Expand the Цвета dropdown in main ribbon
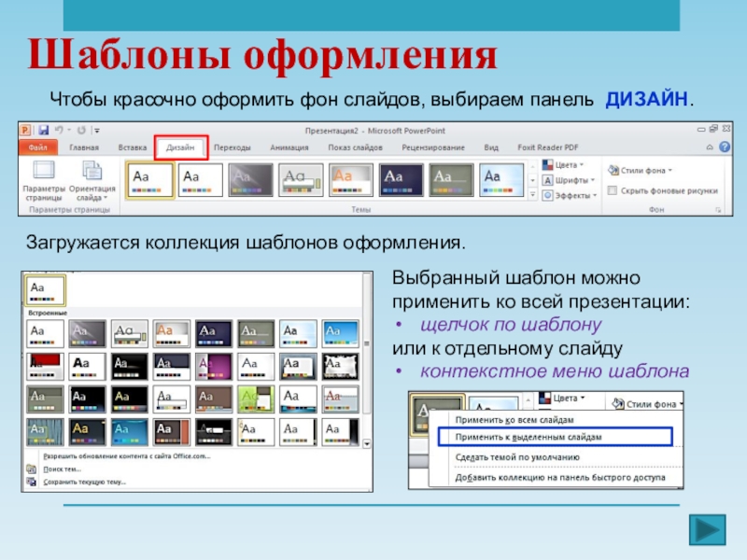 pyautogui.click(x=582, y=165)
